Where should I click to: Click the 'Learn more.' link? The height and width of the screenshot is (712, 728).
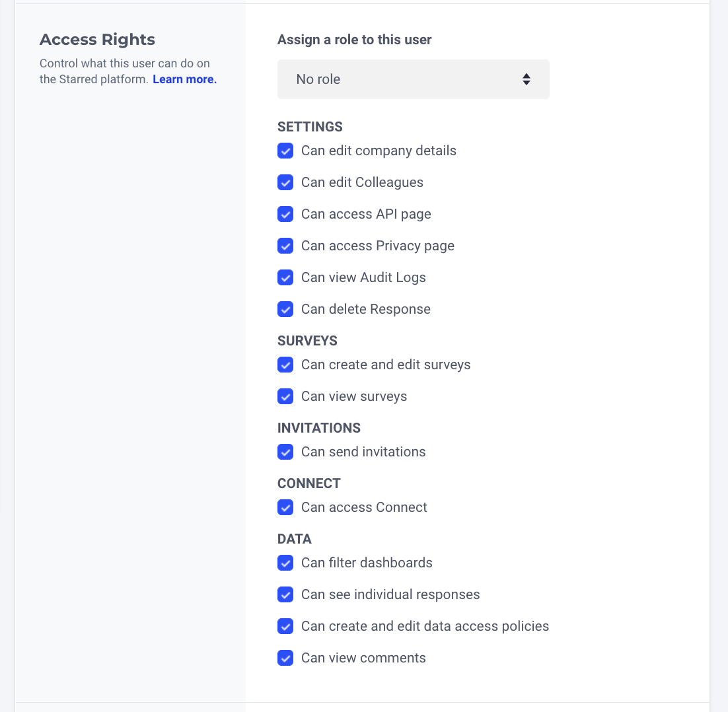tap(184, 79)
